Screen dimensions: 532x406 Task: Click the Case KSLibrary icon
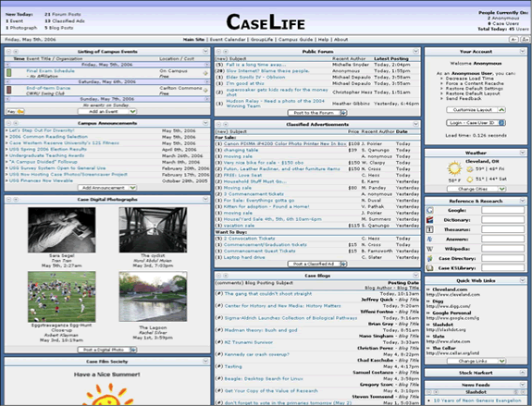tap(429, 268)
